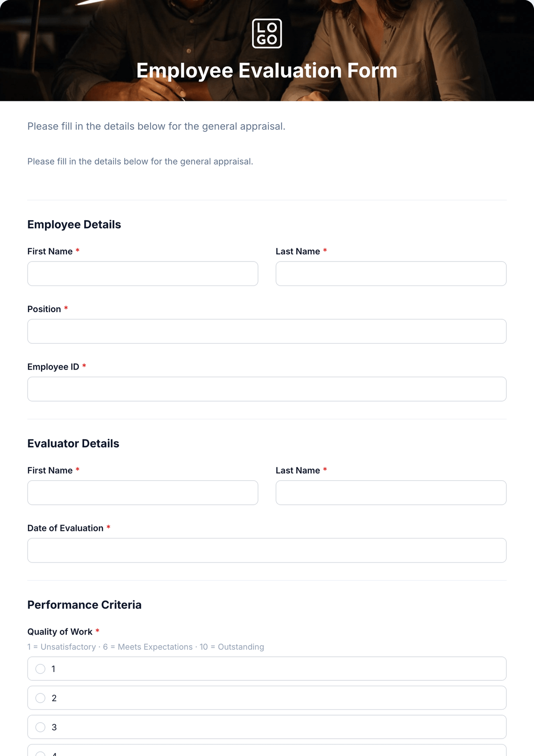Click the Employee Evaluation Form title
This screenshot has height=756, width=534.
(267, 71)
